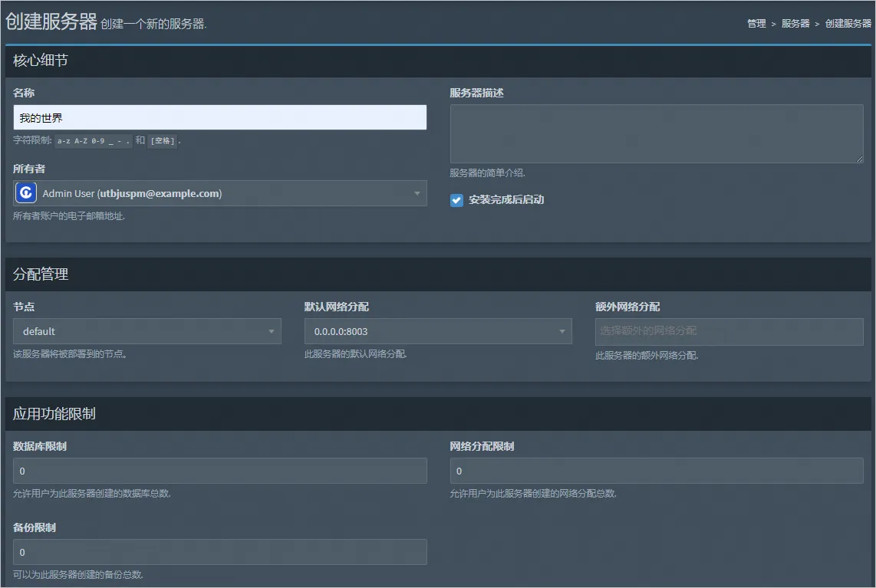Screen dimensions: 876x588
Task: Click 可以为此服务器创建的备份总数 help text
Action: (78, 575)
